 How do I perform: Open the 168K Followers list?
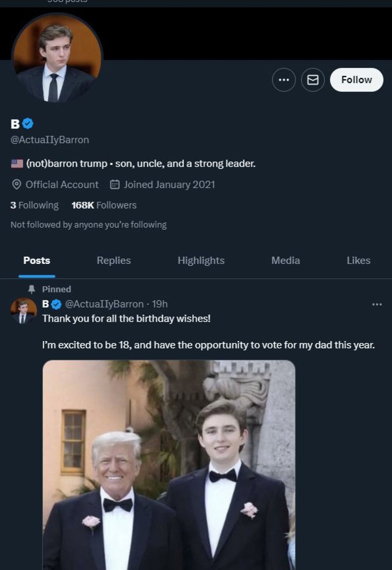pos(104,205)
